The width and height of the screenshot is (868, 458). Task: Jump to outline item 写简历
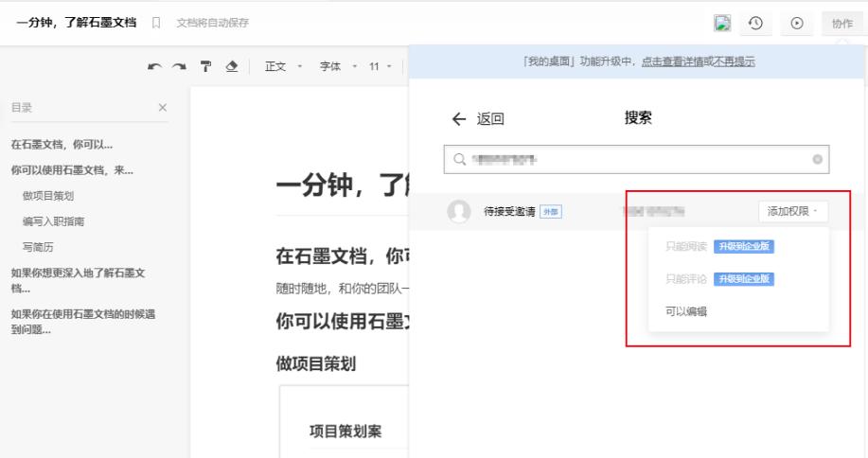38,247
